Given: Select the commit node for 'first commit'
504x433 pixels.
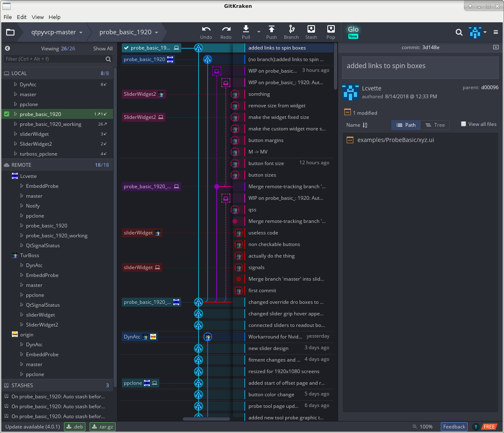Looking at the screenshot, I should [238, 291].
